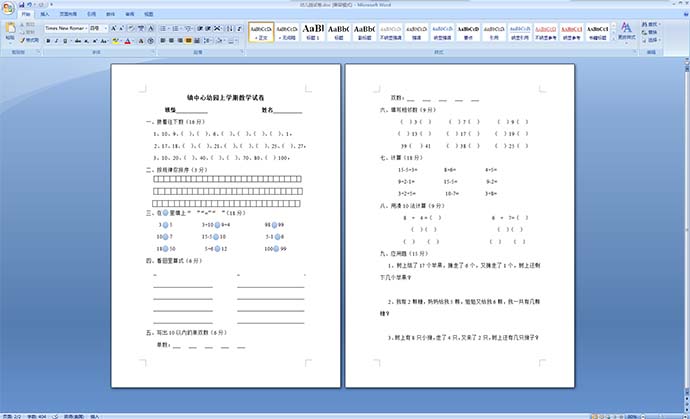Viewport: 690px width, 419px height.
Task: Switch to the Review ribbon tab
Action: 130,14
